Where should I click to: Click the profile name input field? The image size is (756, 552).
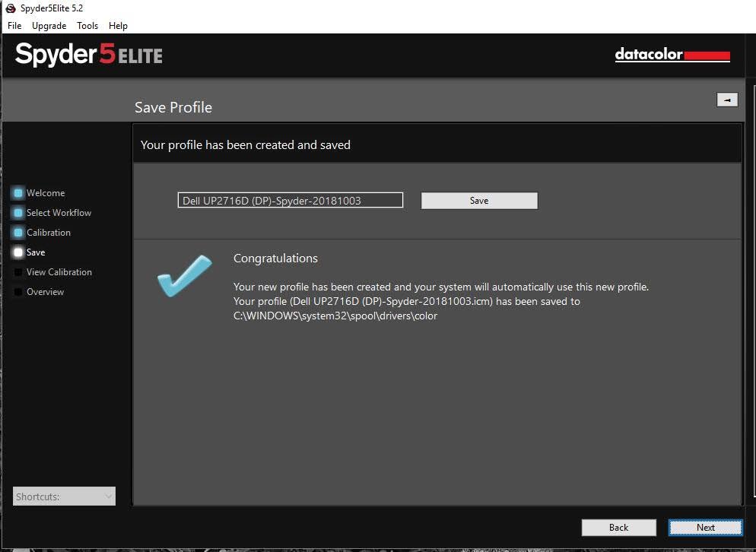click(x=291, y=200)
